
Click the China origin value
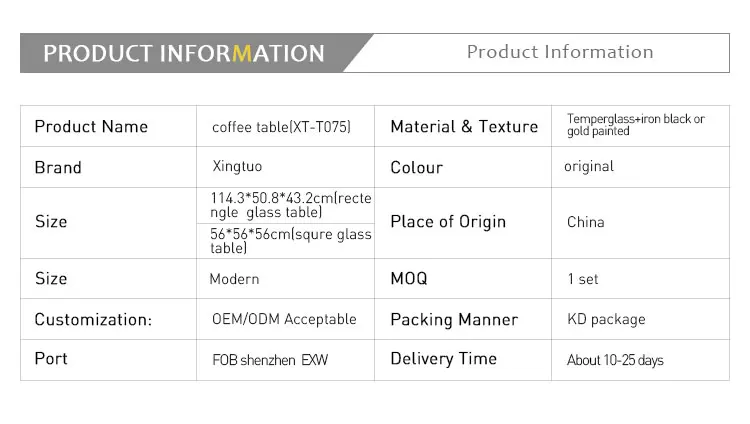point(585,222)
